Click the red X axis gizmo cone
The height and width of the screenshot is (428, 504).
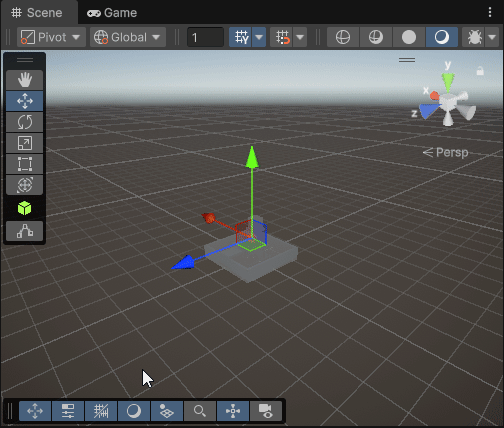[434, 96]
